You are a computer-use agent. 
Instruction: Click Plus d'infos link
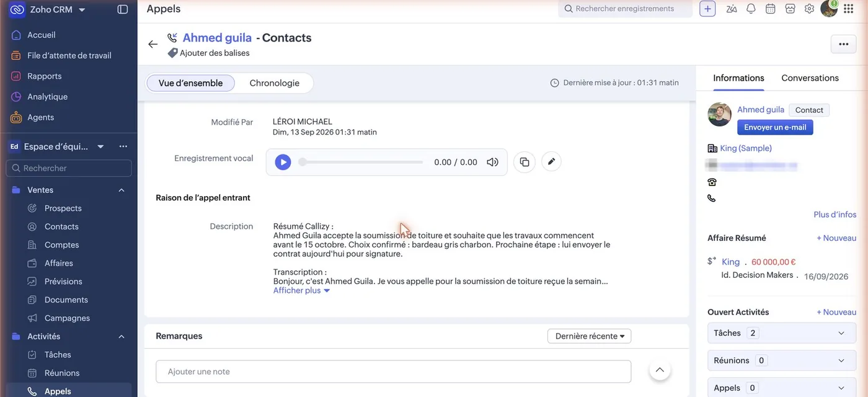(835, 215)
